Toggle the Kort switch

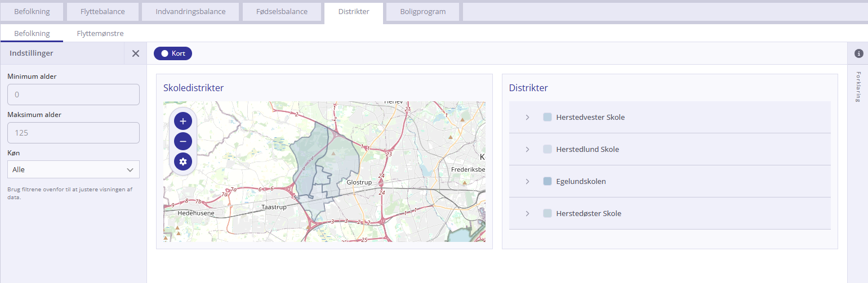coord(173,53)
